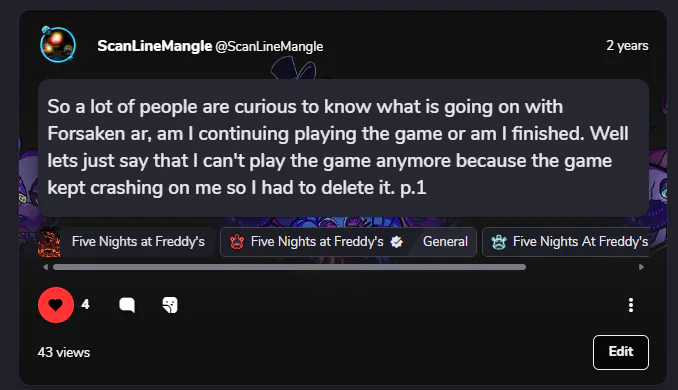Click the horizontal scrollbar thumb under tags
Viewport: 678px width, 390px height.
(x=289, y=267)
